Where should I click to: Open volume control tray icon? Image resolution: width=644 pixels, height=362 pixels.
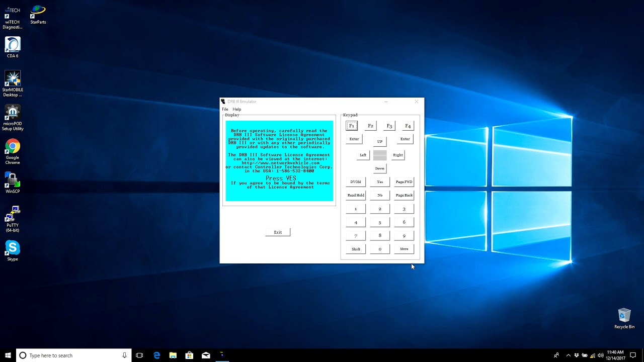pyautogui.click(x=600, y=355)
